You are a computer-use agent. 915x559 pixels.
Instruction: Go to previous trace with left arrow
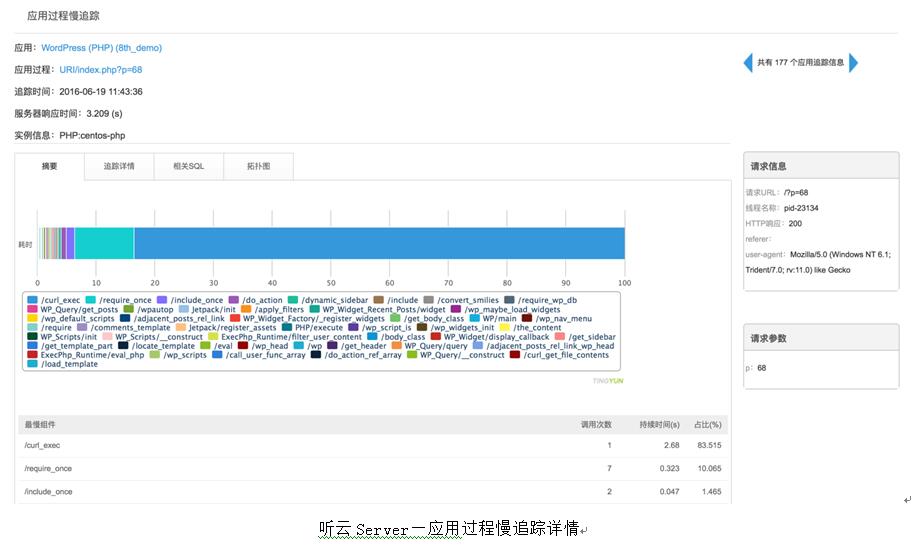point(748,62)
